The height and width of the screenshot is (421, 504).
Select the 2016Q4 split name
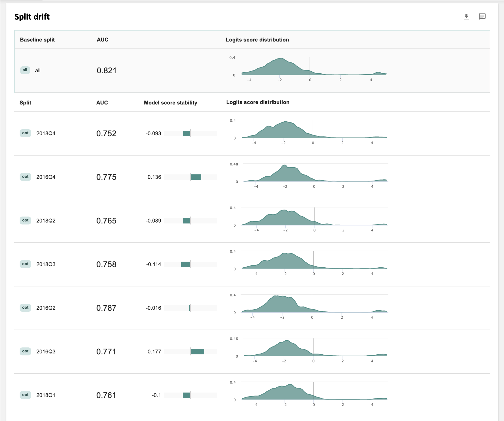[46, 177]
